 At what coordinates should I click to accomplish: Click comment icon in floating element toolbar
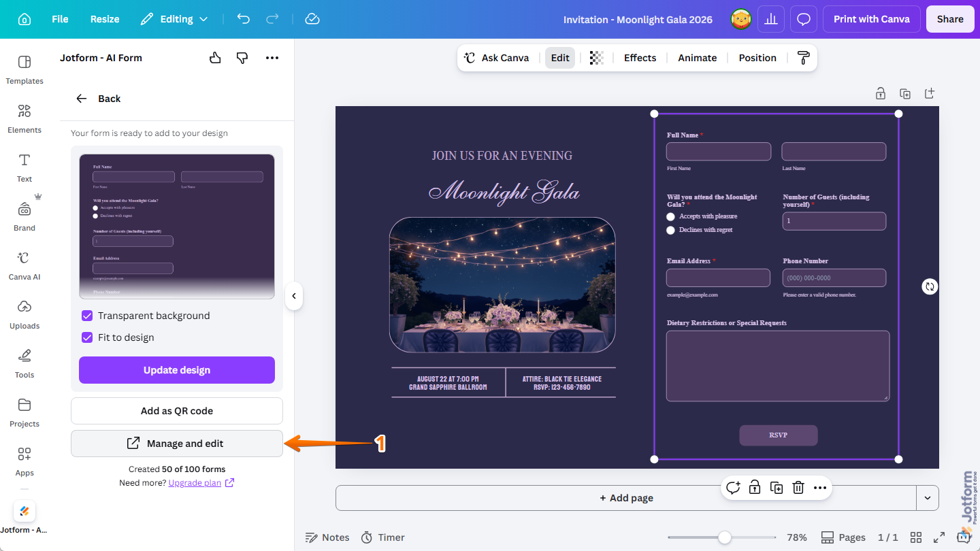tap(733, 488)
